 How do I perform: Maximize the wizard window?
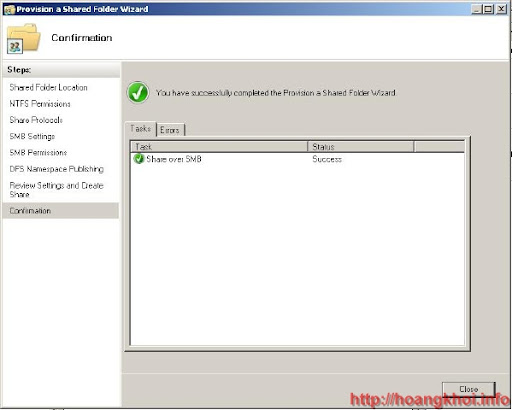489,9
